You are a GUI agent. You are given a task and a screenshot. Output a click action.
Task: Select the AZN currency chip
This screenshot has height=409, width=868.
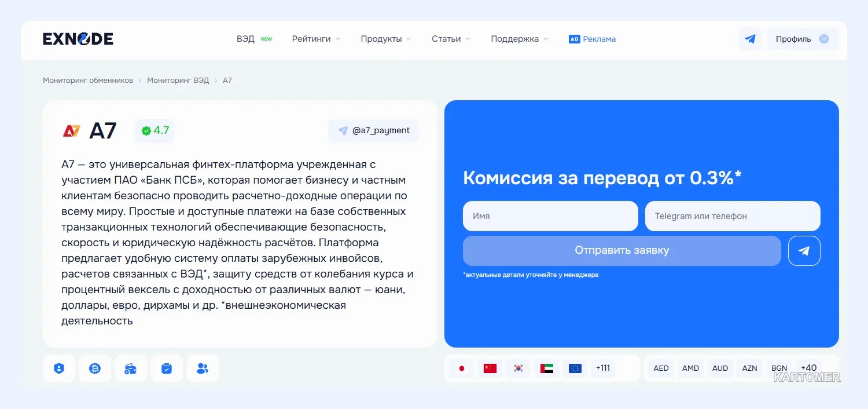[750, 368]
